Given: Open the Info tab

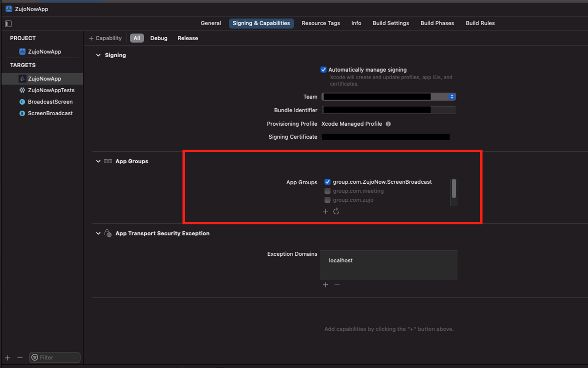Looking at the screenshot, I should pos(356,23).
